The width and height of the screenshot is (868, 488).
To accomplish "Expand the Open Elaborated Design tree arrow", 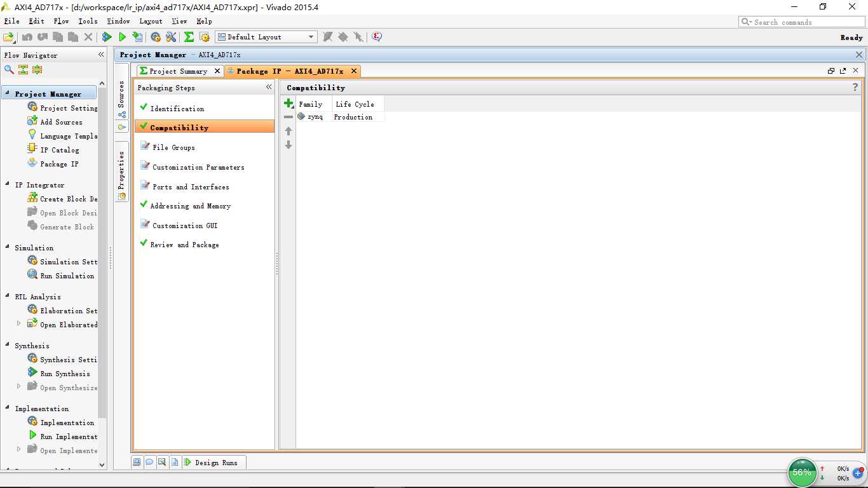I will point(18,324).
